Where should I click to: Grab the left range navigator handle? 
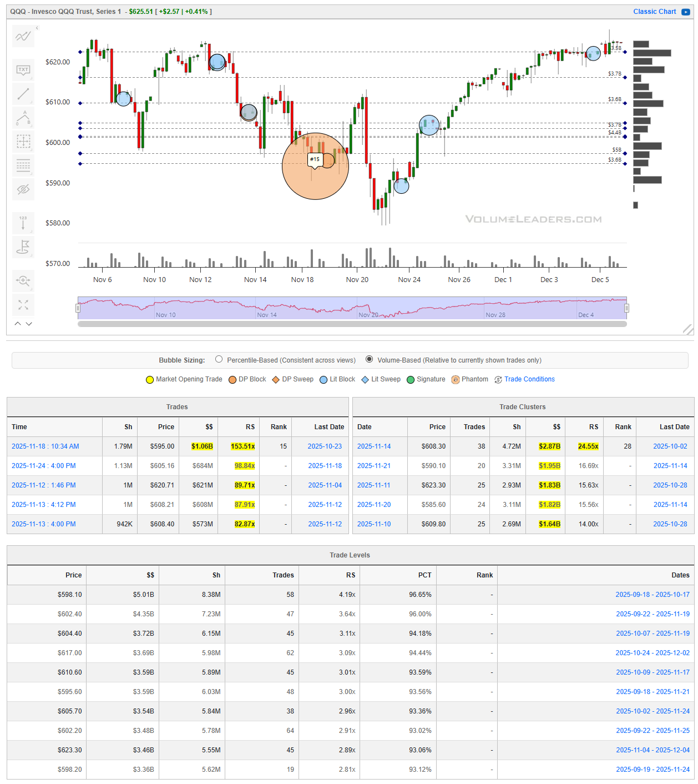(x=78, y=308)
